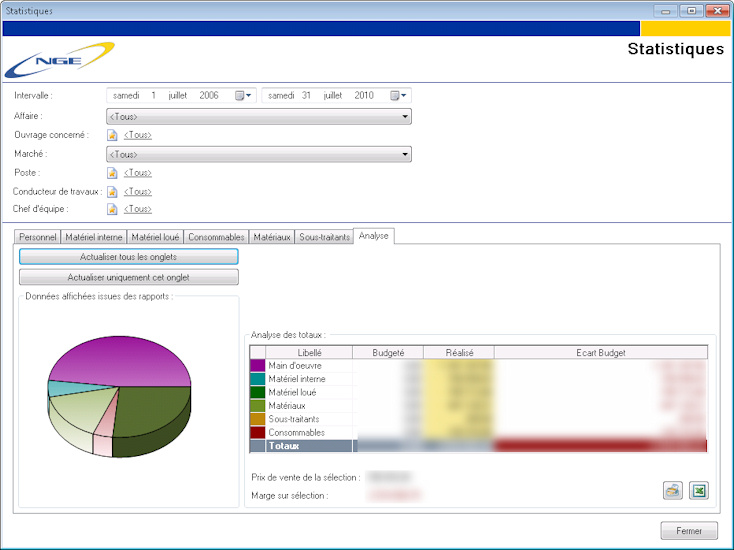Click the print icon in Analyse panel
The height and width of the screenshot is (550, 734).
click(673, 490)
